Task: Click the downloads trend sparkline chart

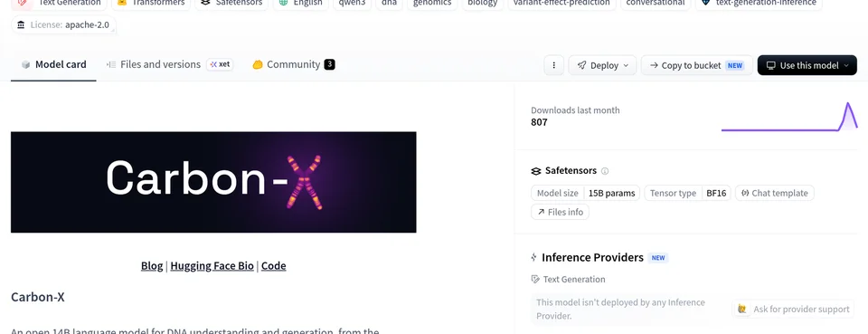Action: (789, 117)
